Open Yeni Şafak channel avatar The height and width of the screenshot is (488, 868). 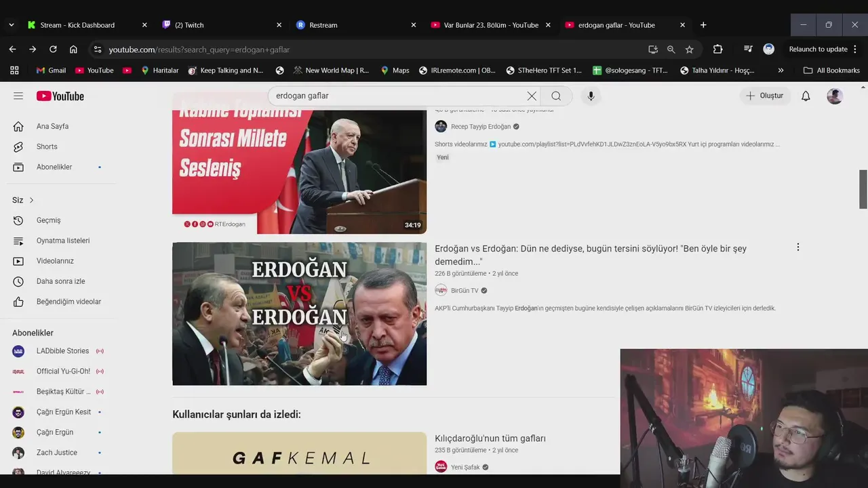[441, 467]
